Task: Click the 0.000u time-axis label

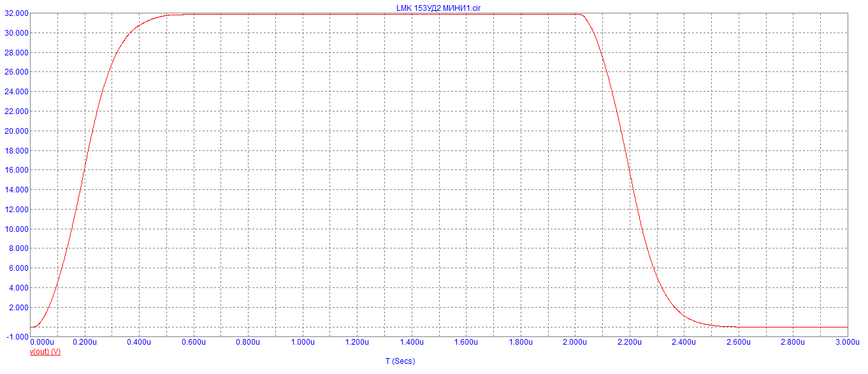Action: click(43, 343)
